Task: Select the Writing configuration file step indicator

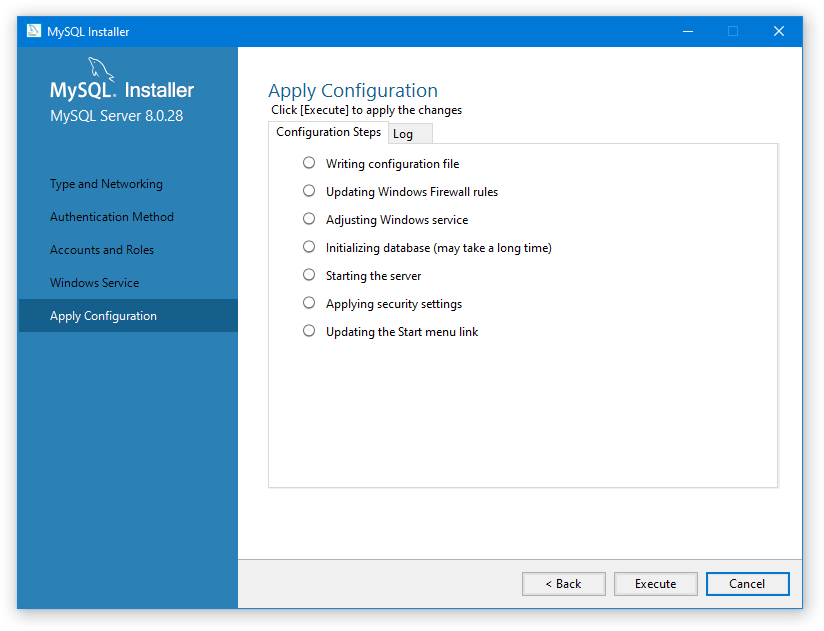Action: click(309, 163)
